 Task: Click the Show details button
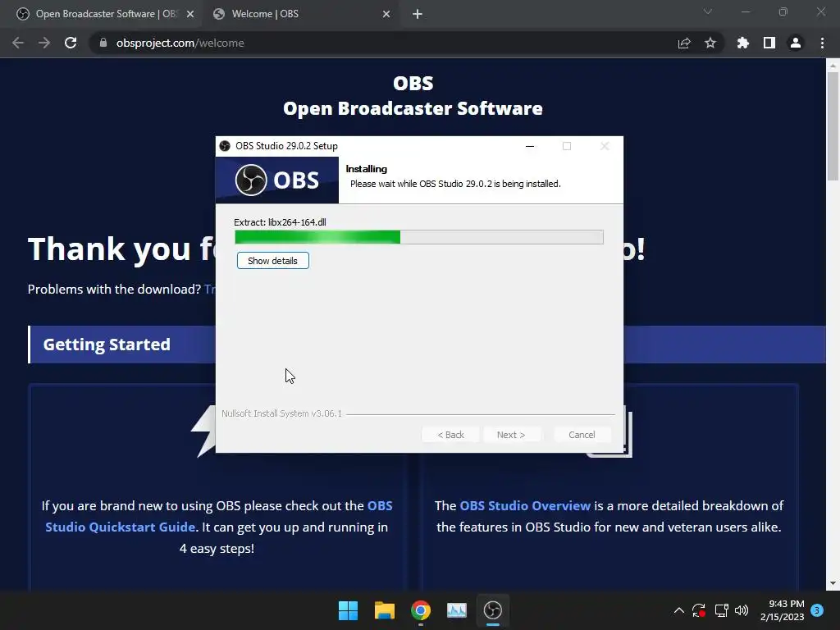click(x=272, y=261)
